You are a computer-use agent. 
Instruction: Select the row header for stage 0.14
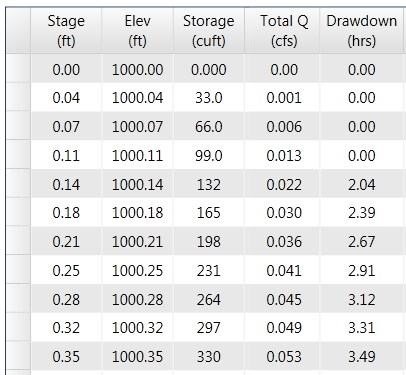click(x=18, y=183)
